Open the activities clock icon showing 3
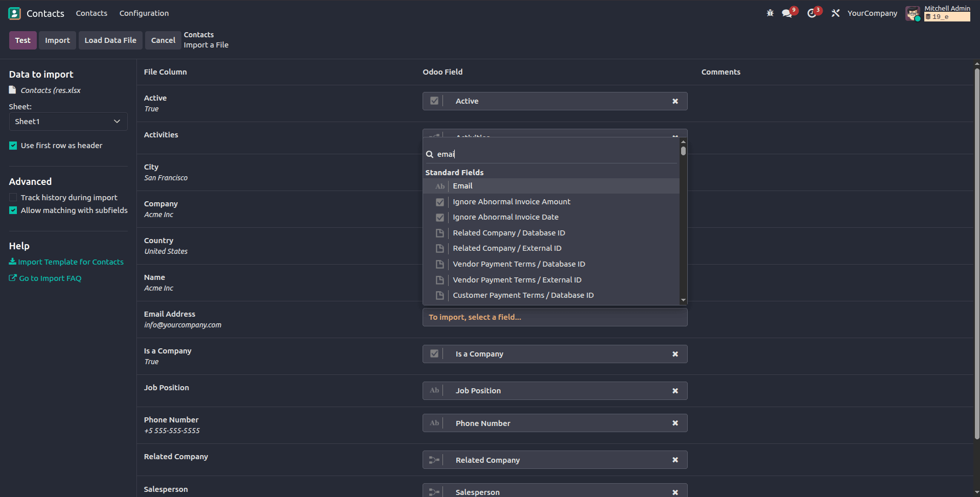 coord(812,13)
